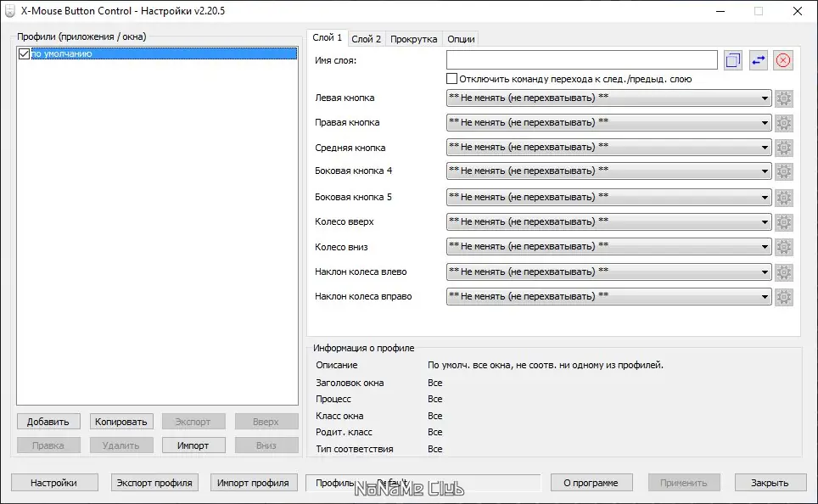Click the 'Класс окна' label
Image resolution: width=818 pixels, height=504 pixels.
click(x=339, y=416)
